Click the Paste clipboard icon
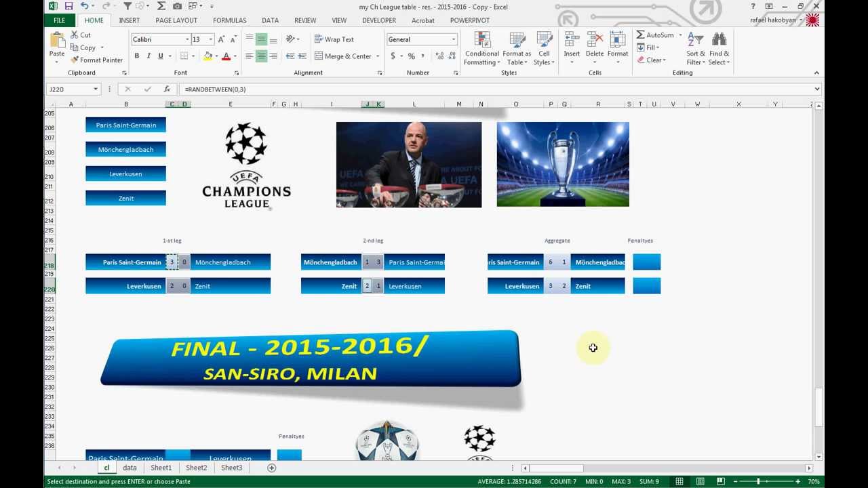 57,39
